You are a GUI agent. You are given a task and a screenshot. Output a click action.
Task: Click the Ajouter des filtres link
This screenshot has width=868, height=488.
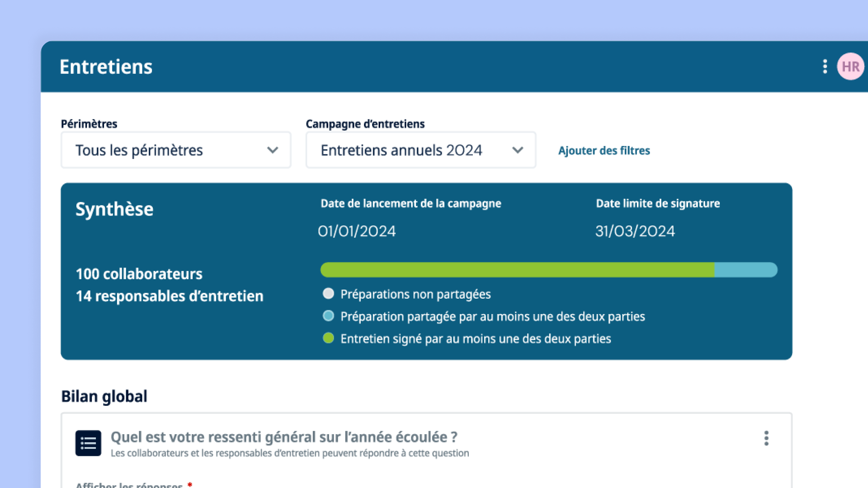tap(604, 150)
